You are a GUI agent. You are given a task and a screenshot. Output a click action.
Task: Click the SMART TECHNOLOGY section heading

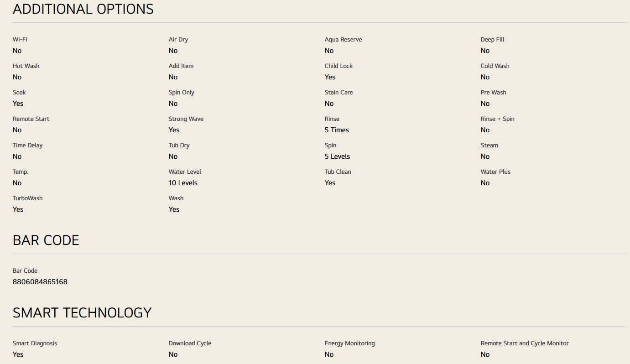82,313
